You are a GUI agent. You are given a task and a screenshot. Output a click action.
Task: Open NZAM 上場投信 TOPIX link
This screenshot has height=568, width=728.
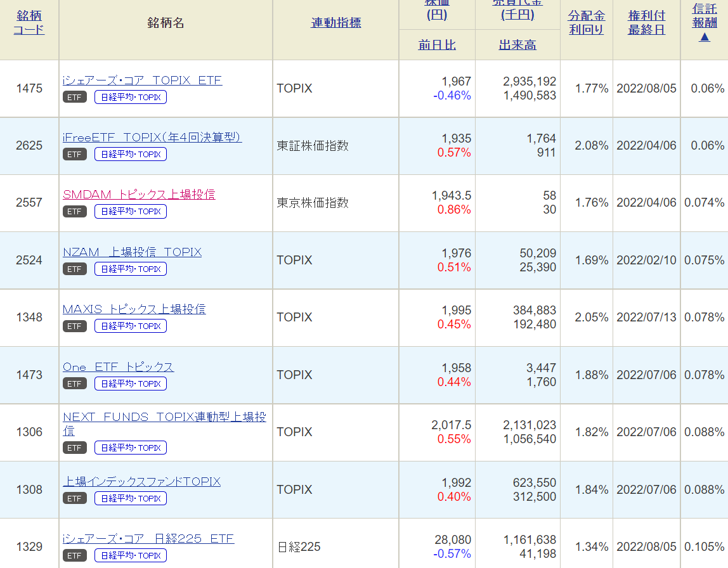tap(133, 252)
